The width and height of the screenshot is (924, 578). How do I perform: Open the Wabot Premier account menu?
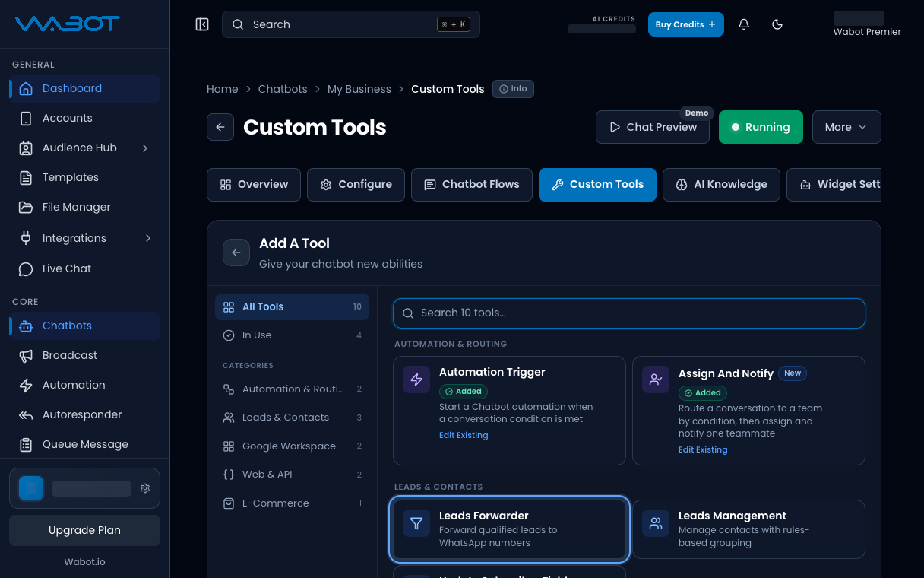[866, 24]
